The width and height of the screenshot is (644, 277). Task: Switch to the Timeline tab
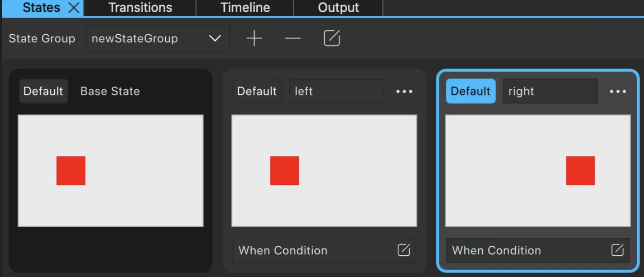[x=245, y=8]
